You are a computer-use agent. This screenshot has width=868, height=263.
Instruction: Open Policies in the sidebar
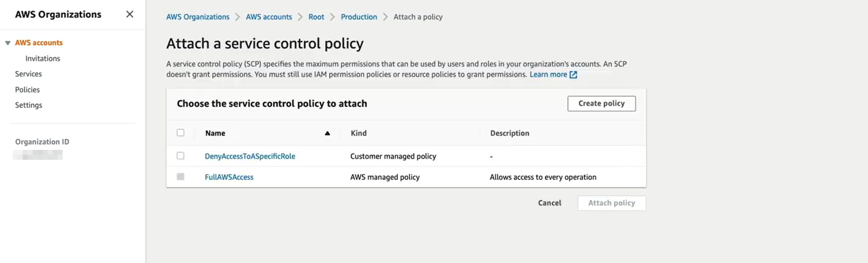(27, 90)
